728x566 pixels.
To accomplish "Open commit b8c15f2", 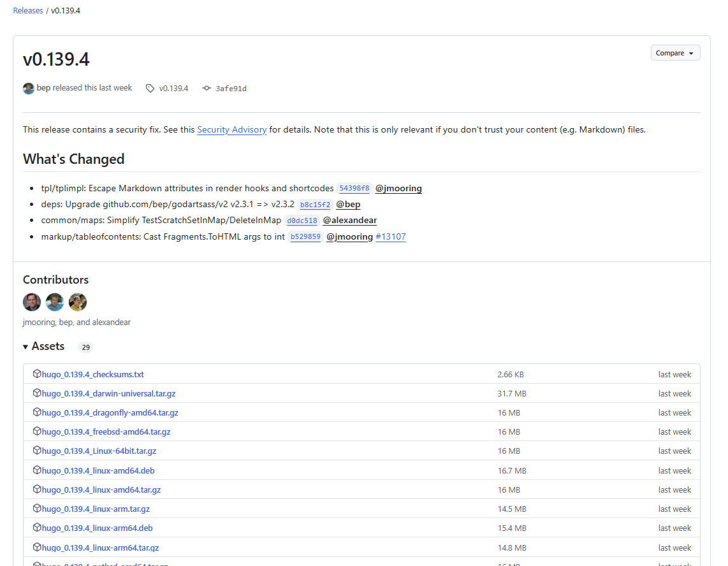I will tap(315, 205).
